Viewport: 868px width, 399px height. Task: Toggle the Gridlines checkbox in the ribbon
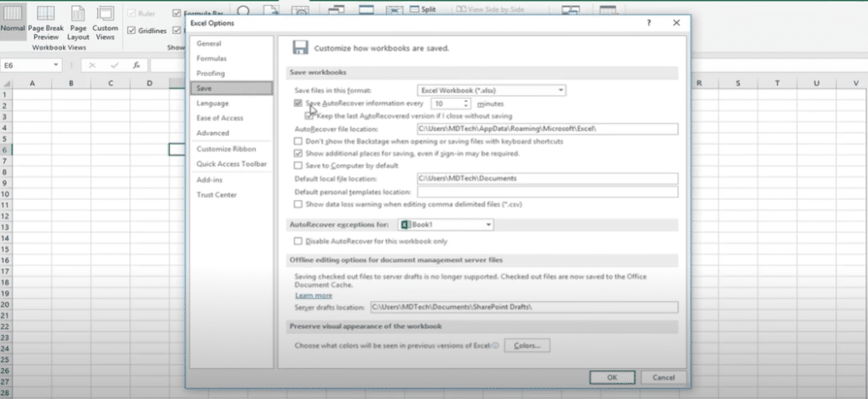pyautogui.click(x=132, y=30)
